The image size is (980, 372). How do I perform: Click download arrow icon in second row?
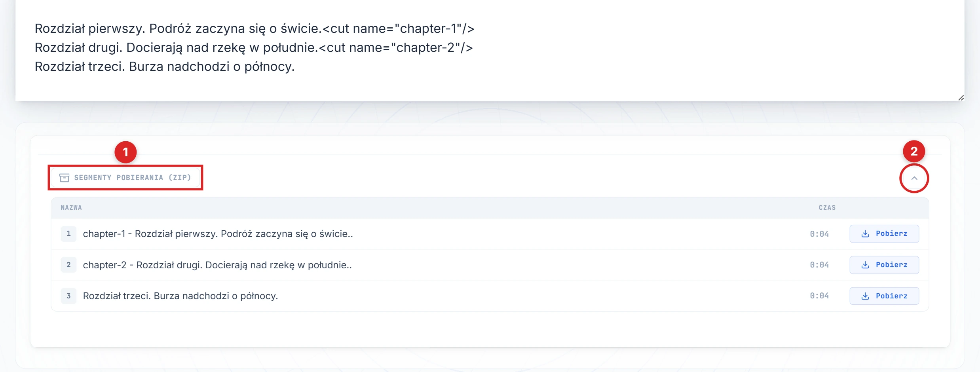(x=865, y=265)
